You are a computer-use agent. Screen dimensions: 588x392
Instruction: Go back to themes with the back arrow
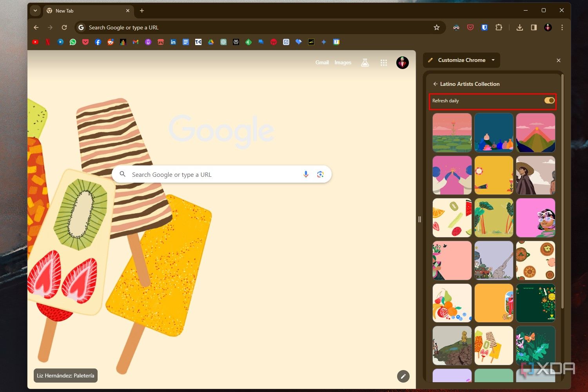coord(435,84)
